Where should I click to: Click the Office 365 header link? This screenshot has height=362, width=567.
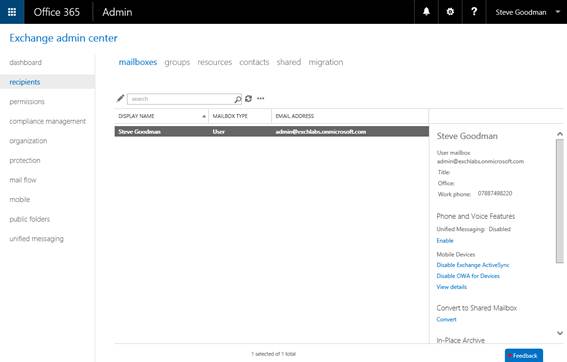pos(56,12)
